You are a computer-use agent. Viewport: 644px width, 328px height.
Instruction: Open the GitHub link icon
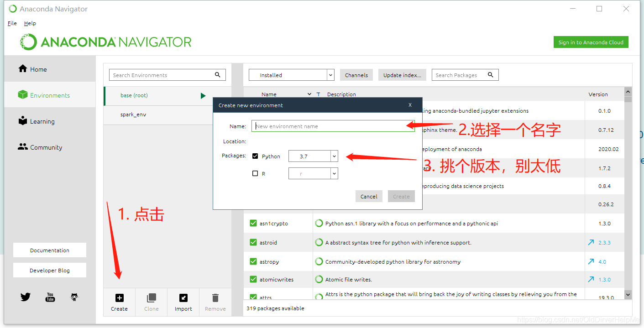pyautogui.click(x=74, y=297)
